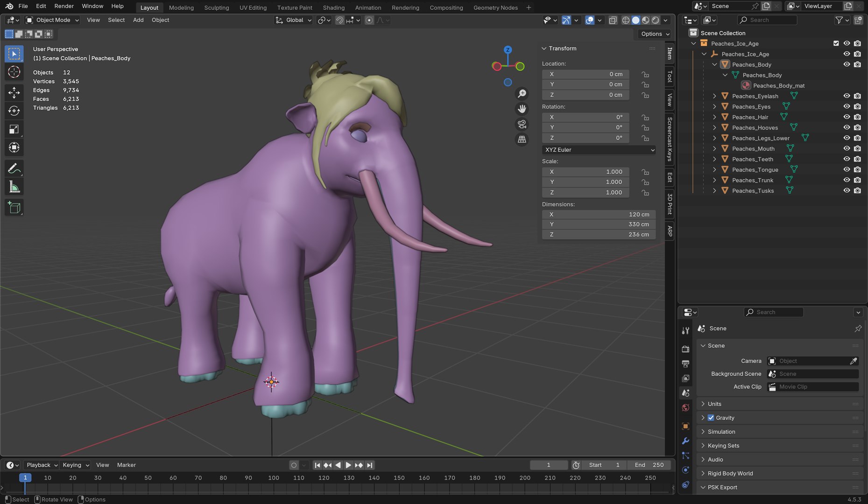868x504 pixels.
Task: Open XYZ Euler rotation mode dropdown
Action: pos(599,150)
